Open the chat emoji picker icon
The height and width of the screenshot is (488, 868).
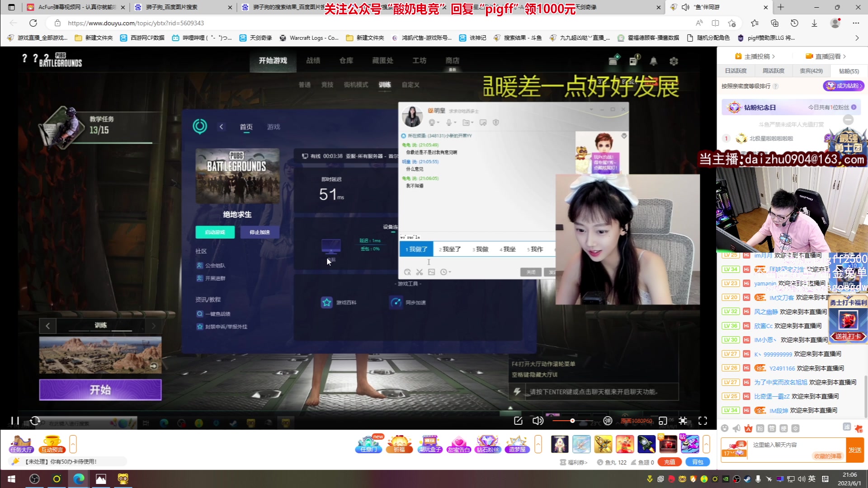[x=725, y=428]
